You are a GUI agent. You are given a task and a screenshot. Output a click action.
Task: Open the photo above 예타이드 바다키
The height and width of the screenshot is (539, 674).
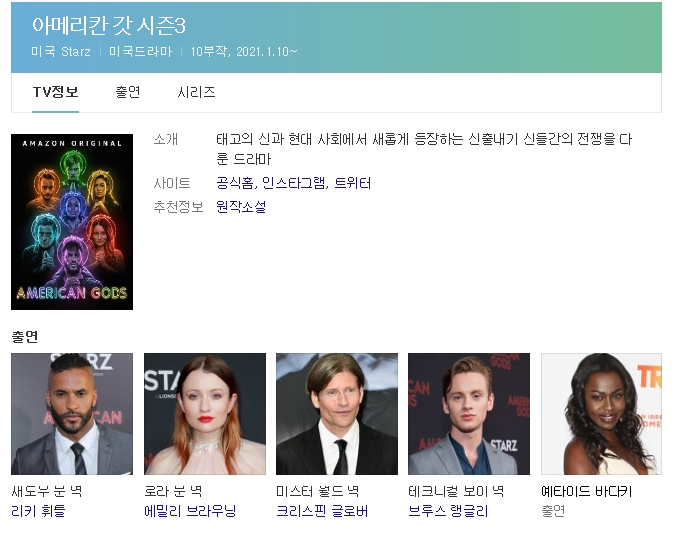(601, 413)
